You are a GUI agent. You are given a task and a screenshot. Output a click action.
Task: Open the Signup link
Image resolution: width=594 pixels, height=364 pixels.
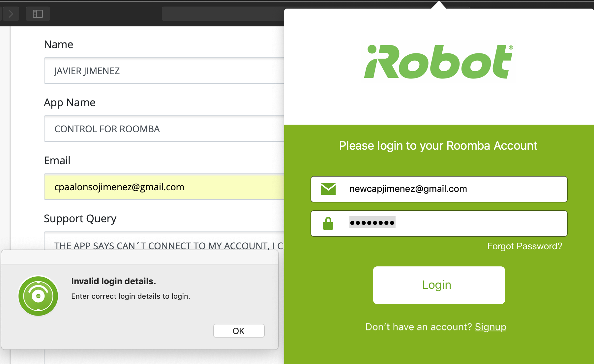coord(490,327)
